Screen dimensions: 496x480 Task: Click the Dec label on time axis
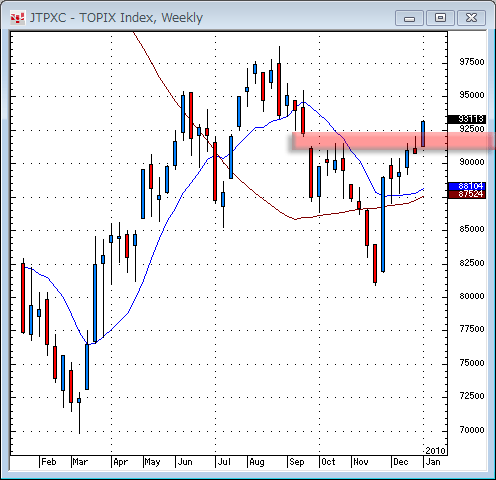coord(401,462)
